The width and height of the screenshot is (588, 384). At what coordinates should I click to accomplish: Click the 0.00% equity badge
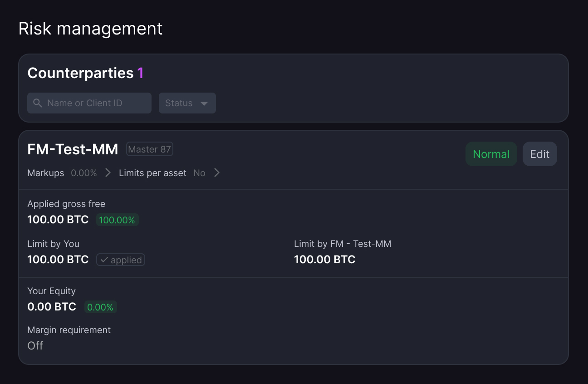[100, 307]
